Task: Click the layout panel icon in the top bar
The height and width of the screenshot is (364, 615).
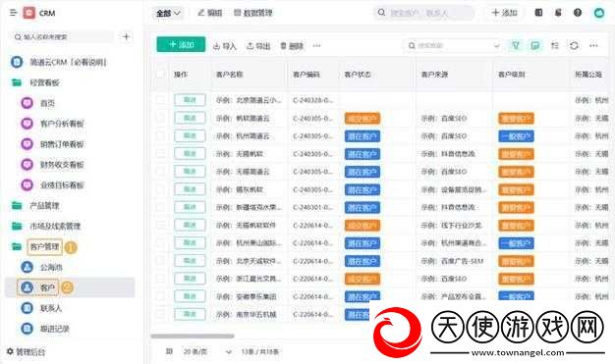Action: [538, 13]
